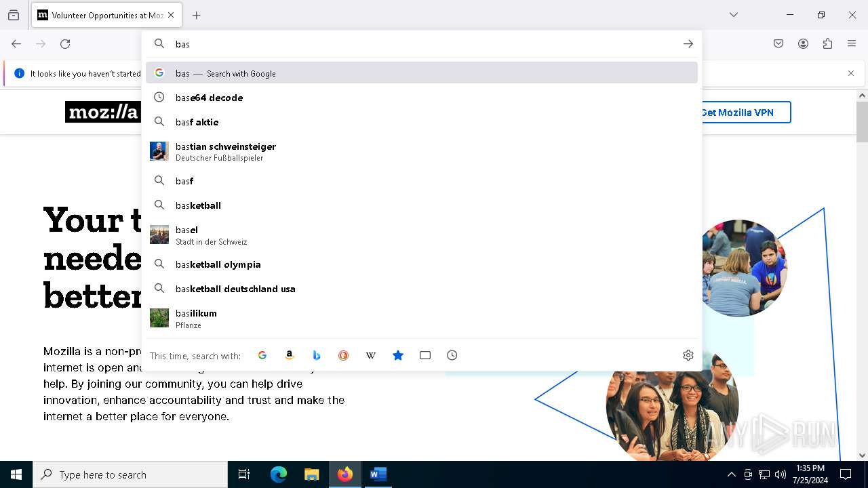868x488 pixels.
Task: Open File Explorer from taskbar
Action: pyautogui.click(x=311, y=474)
